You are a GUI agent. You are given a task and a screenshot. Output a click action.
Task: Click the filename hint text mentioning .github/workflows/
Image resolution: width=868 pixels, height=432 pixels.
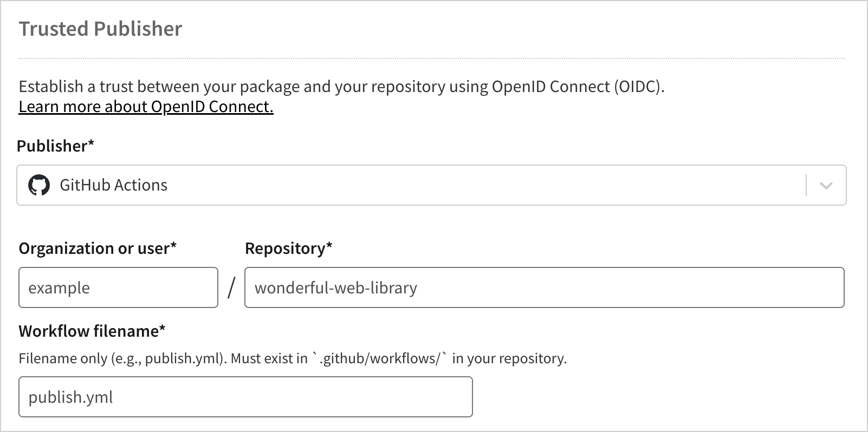pos(293,358)
